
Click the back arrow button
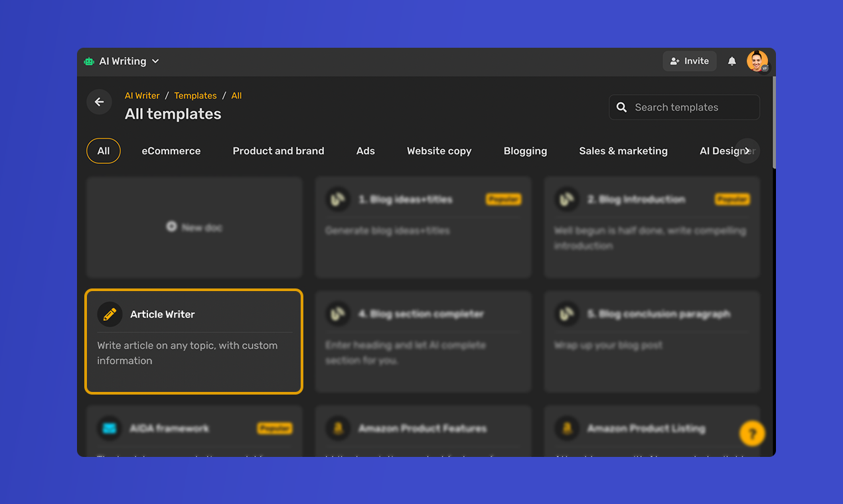click(99, 102)
